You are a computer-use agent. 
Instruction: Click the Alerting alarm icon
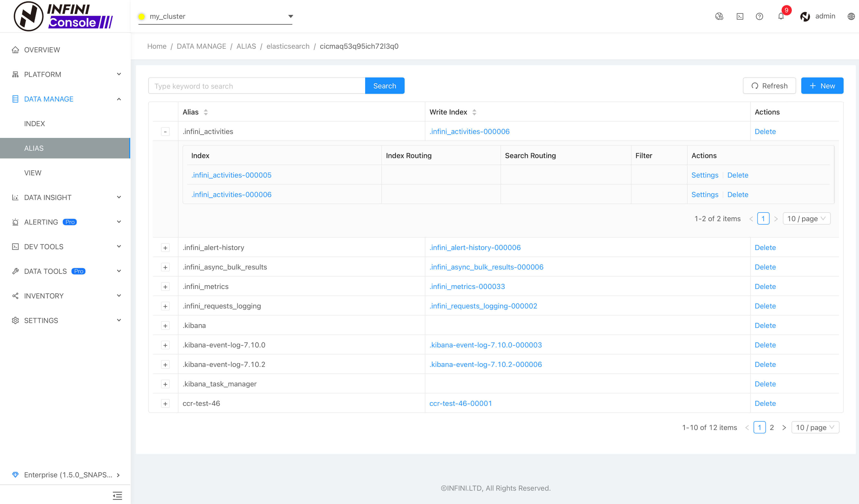point(15,222)
